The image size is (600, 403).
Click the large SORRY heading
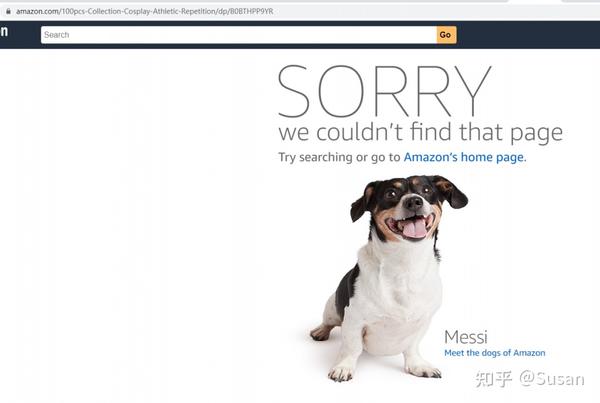click(384, 91)
